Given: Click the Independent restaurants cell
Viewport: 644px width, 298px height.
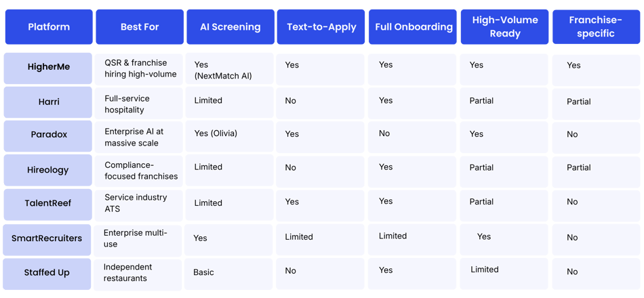Looking at the screenshot, I should pos(138,274).
